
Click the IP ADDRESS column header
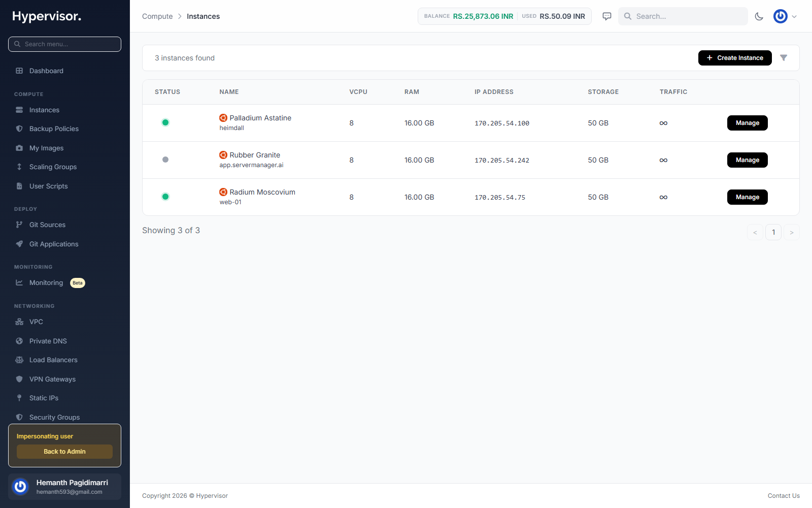coord(494,92)
